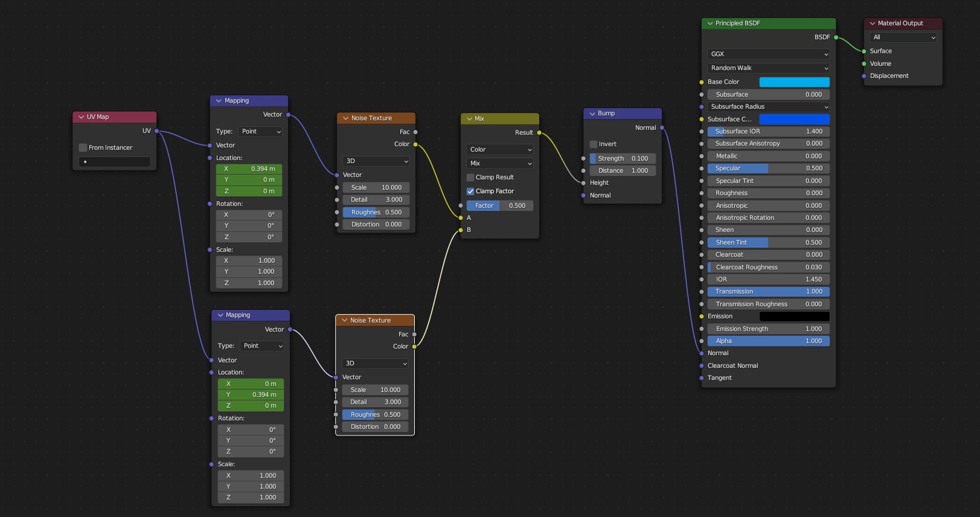The width and height of the screenshot is (980, 517).
Task: Click the Surface input socket on Material Output
Action: [864, 51]
